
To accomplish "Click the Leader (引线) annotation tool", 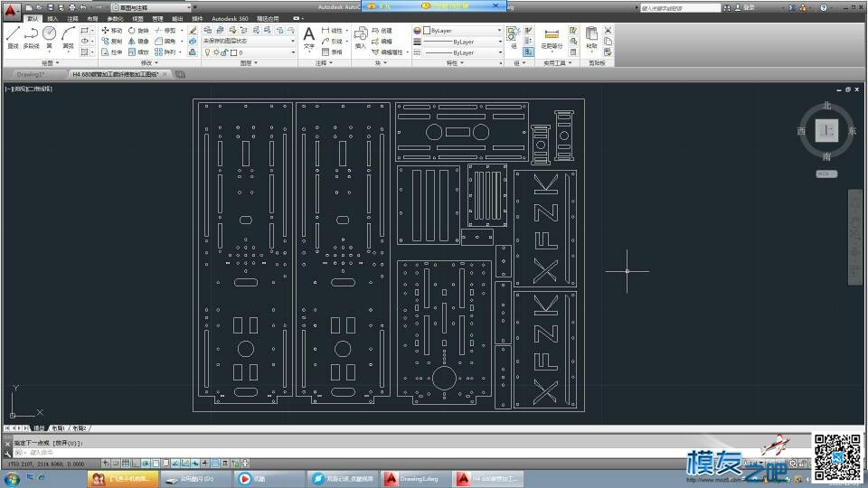I will 332,42.
